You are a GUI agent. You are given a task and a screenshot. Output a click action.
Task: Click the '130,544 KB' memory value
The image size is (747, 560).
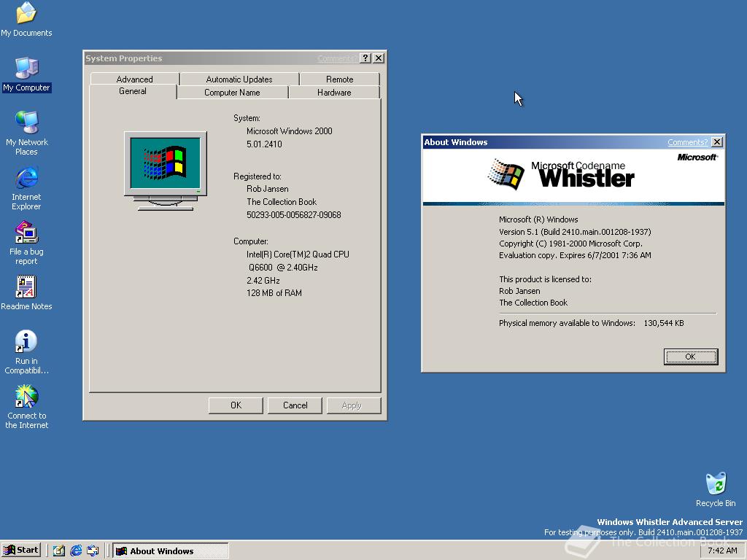coord(664,323)
